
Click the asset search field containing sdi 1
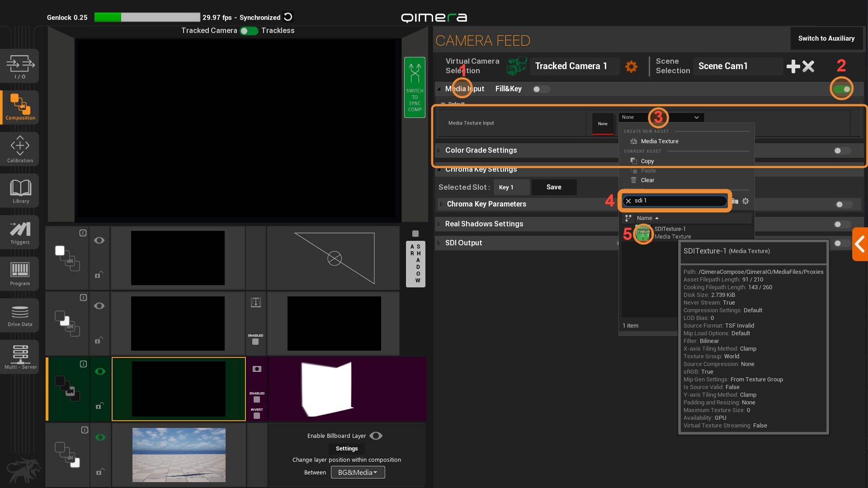coord(678,201)
